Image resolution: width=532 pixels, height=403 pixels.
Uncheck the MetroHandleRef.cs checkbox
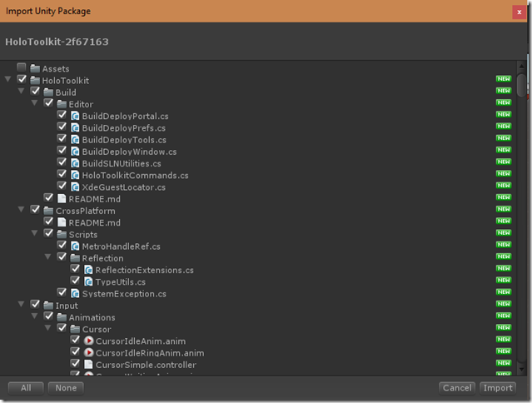(62, 246)
